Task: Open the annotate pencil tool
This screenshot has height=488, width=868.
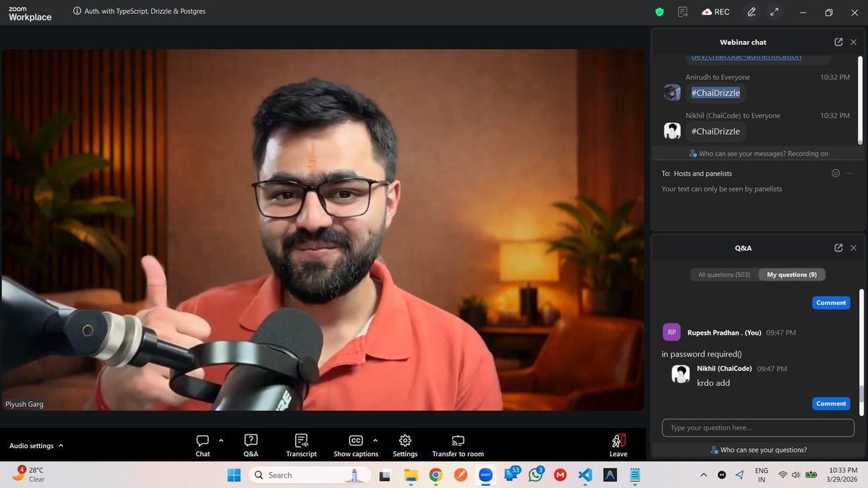Action: click(x=752, y=12)
